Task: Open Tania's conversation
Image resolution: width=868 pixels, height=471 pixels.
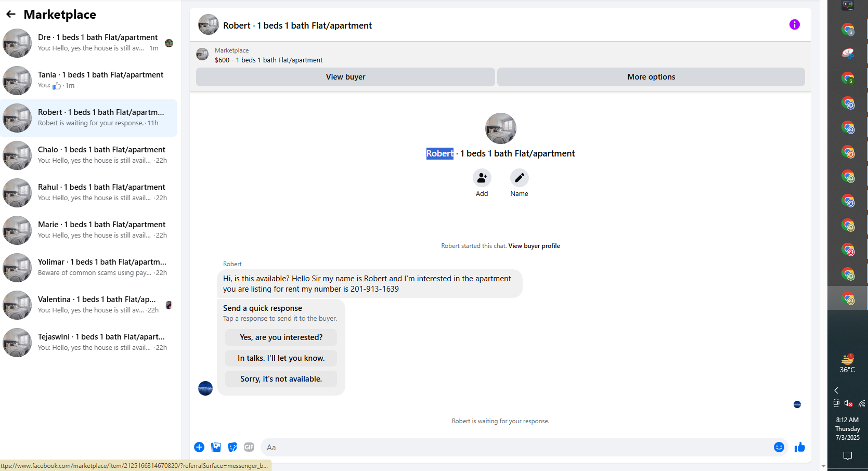Action: 88,81
